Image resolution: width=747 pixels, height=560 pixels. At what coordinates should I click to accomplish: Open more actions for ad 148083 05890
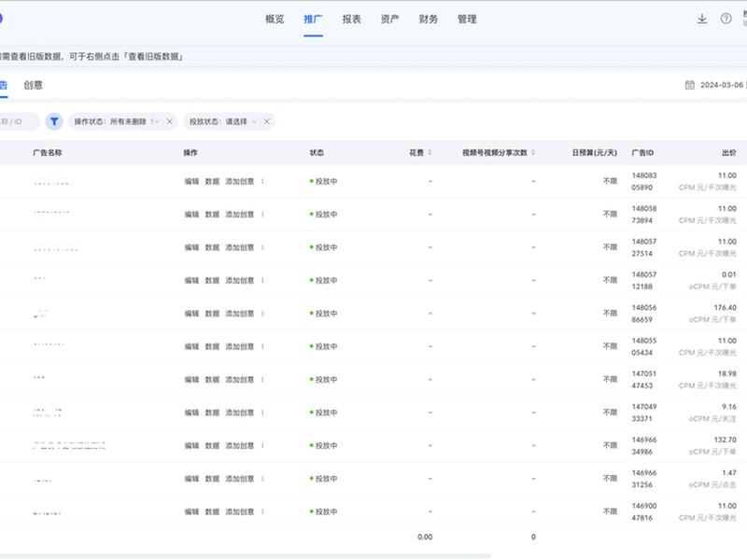pos(262,181)
